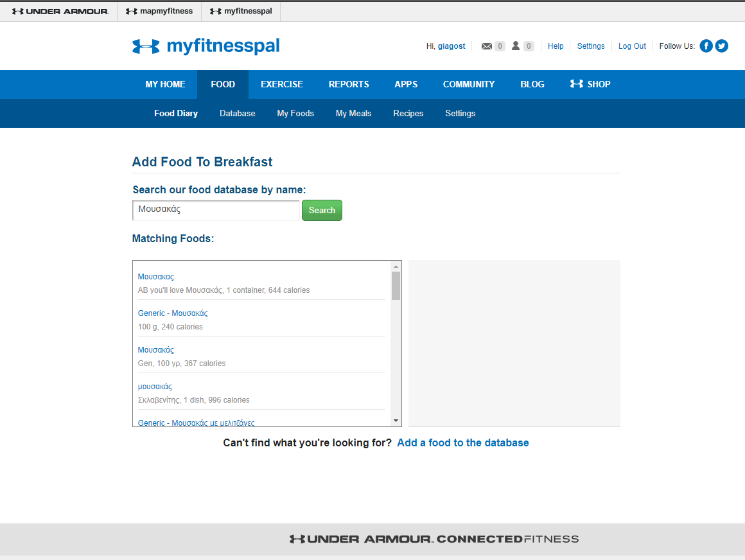The height and width of the screenshot is (560, 745).
Task: Open the messages envelope icon
Action: (x=487, y=46)
